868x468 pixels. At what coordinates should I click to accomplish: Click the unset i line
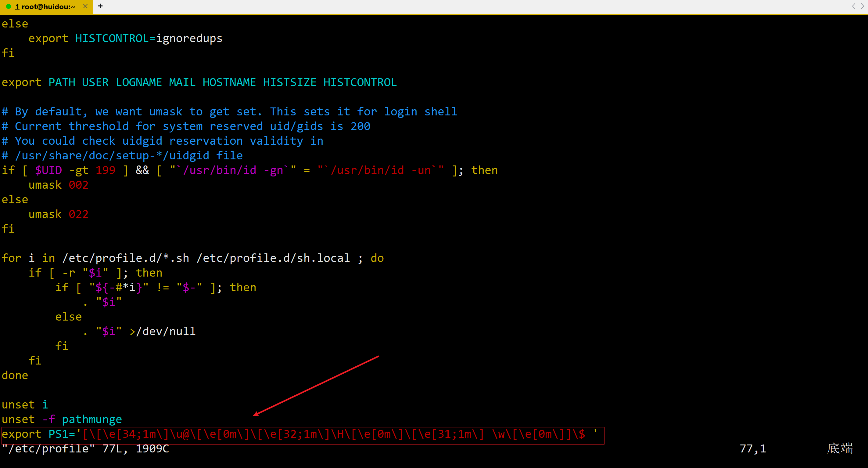(x=25, y=405)
